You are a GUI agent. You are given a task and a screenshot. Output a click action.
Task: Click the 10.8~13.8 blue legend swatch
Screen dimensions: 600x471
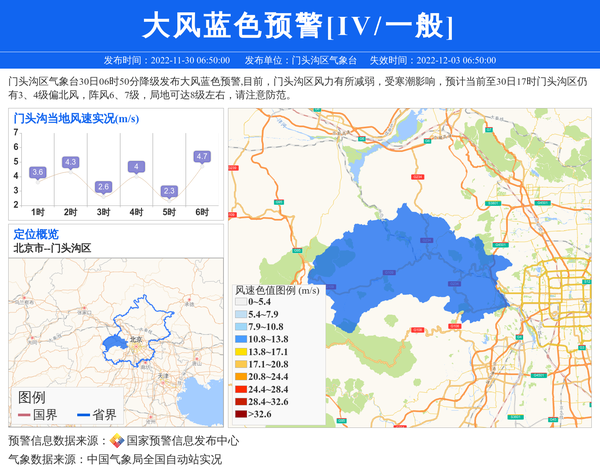coord(240,340)
